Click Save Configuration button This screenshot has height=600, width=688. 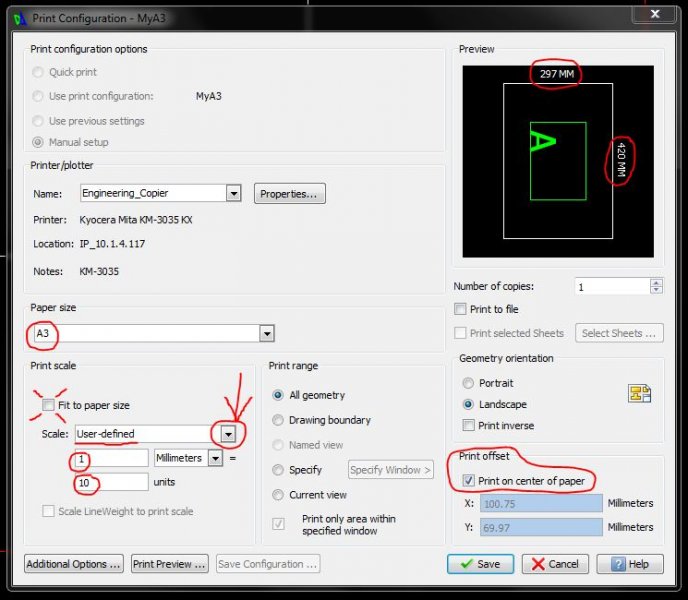(x=268, y=564)
